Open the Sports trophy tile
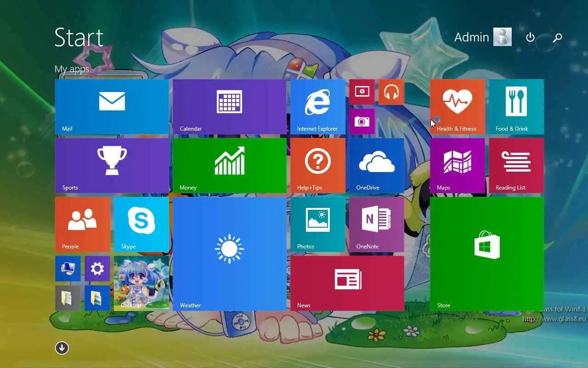This screenshot has height=368, width=588. tap(112, 166)
